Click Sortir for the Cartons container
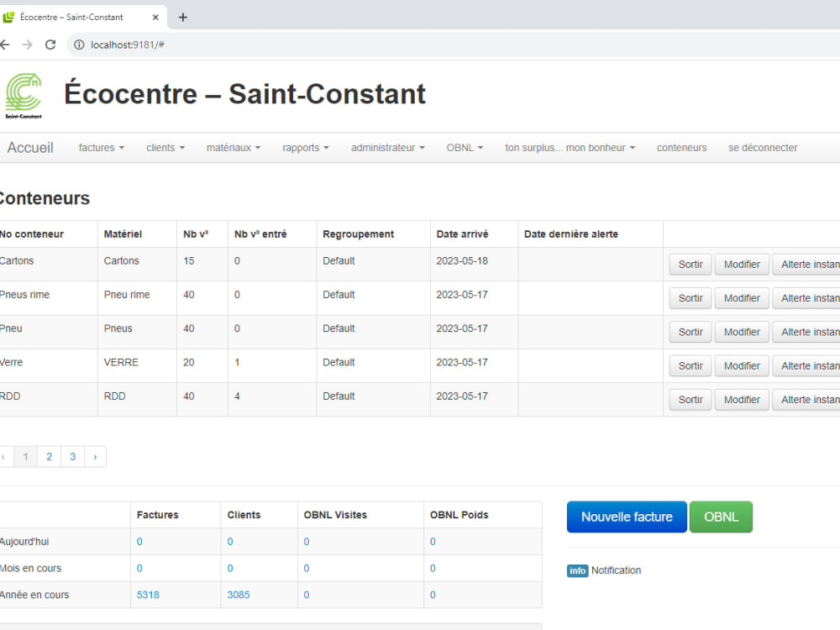 (690, 264)
